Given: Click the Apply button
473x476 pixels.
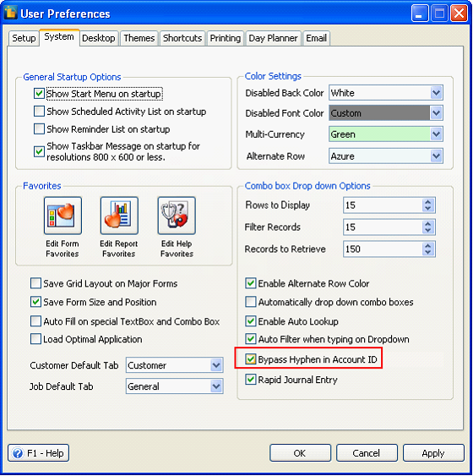Looking at the screenshot, I should click(433, 453).
